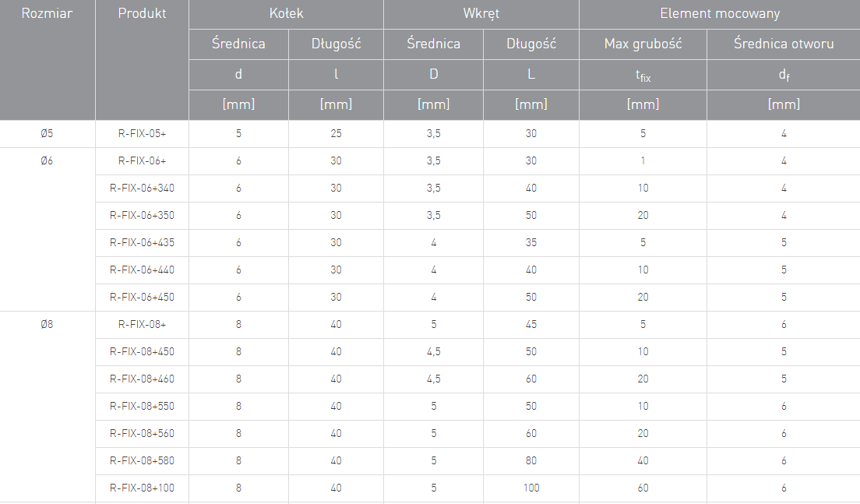Click the Element mocowany group header
This screenshot has width=860, height=504.
click(720, 14)
